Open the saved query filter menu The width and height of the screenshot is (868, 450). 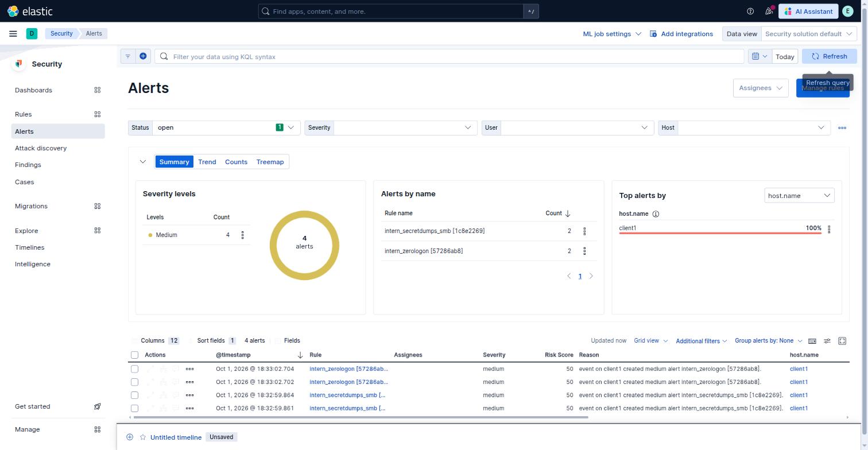128,56
